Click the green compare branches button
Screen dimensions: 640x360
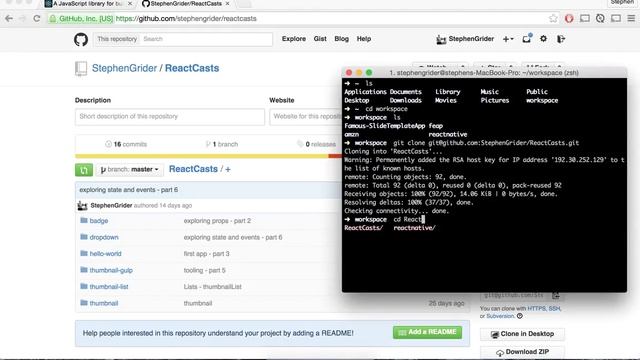pyautogui.click(x=84, y=170)
